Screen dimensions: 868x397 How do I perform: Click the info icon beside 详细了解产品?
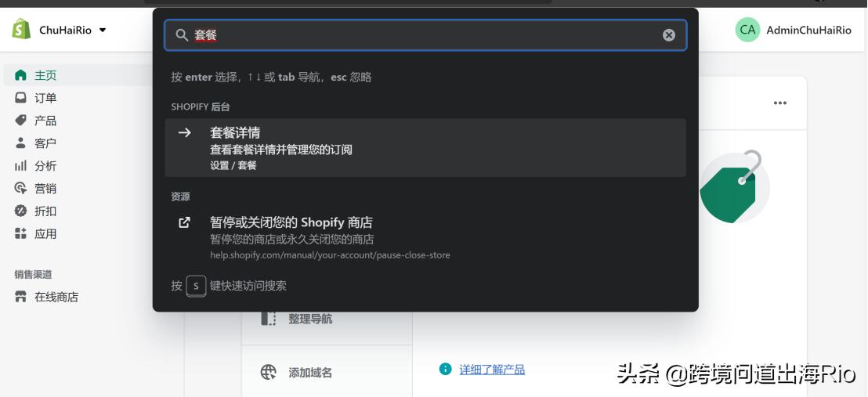click(x=446, y=369)
